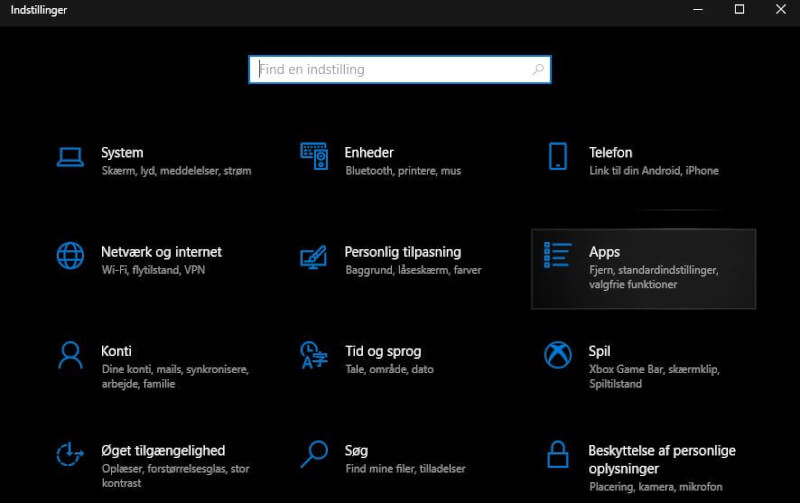Close the Indstillinger window
Screen dimensions: 800x503
[x=780, y=10]
